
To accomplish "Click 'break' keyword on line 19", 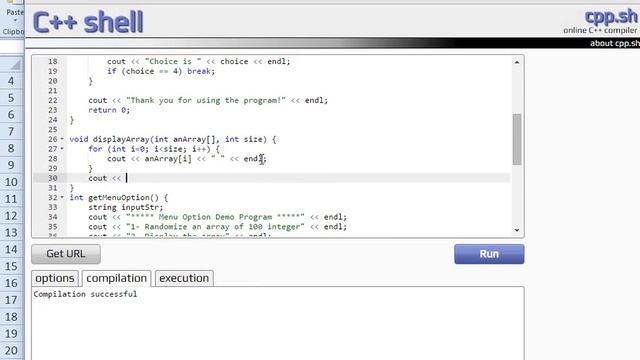I will (199, 71).
